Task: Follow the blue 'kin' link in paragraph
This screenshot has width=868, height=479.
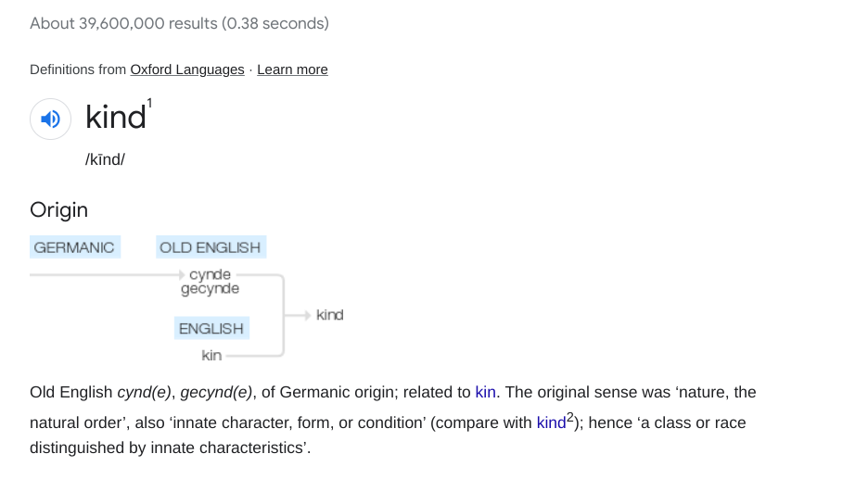Action: point(486,392)
